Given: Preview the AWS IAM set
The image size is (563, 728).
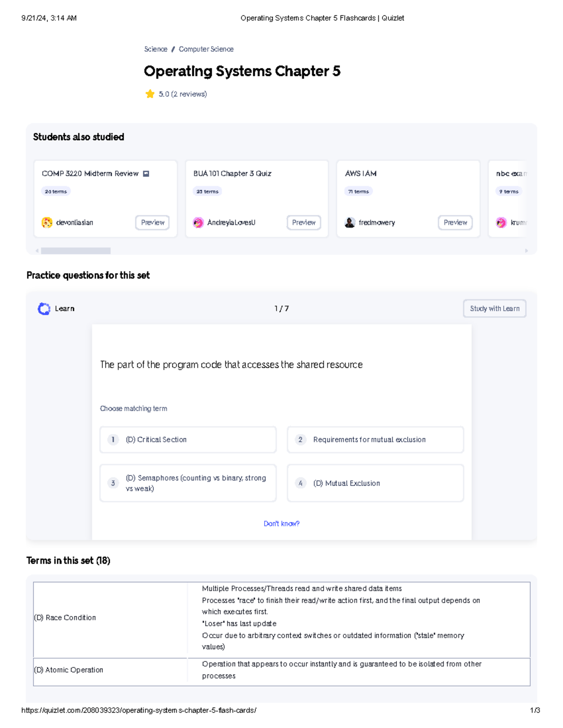Looking at the screenshot, I should point(455,223).
